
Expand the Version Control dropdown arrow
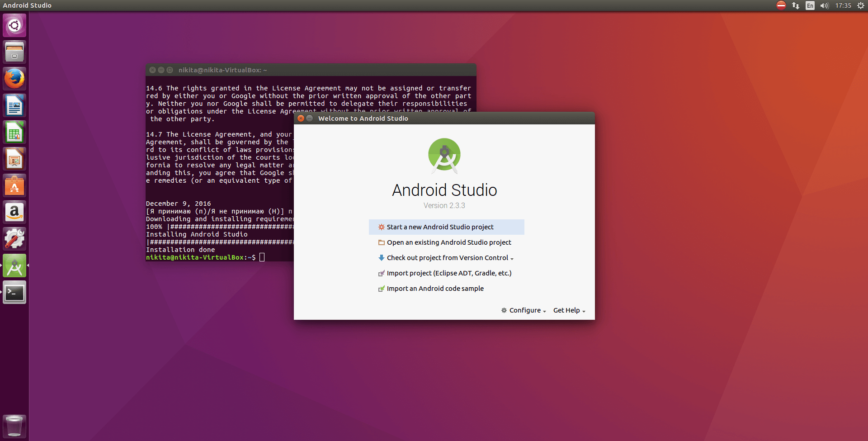click(x=512, y=259)
